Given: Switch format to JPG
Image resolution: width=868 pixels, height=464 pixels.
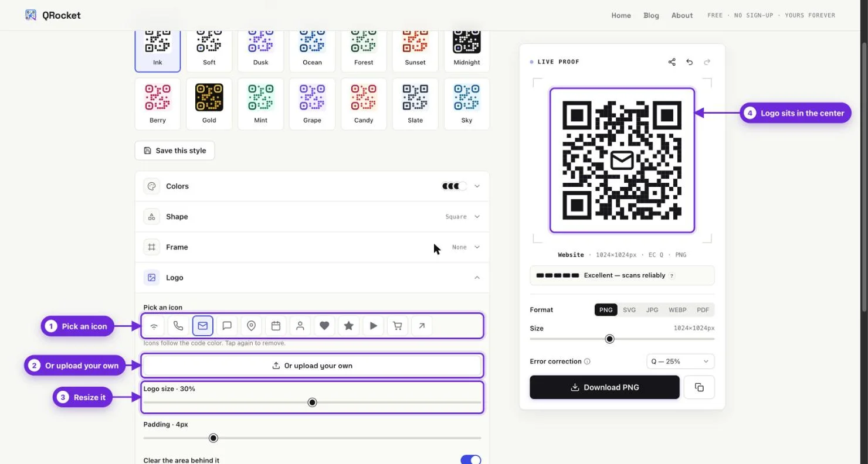Looking at the screenshot, I should (x=652, y=310).
